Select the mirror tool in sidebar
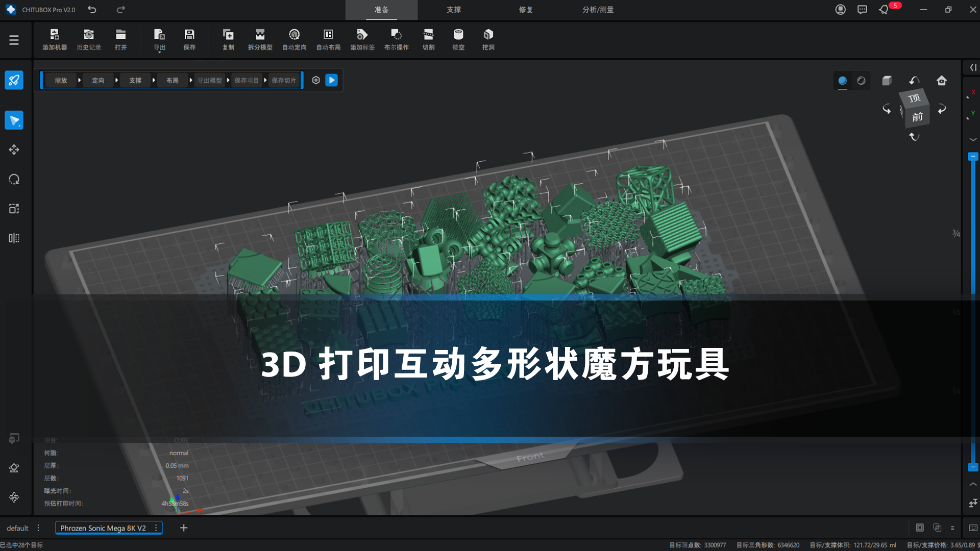Image resolution: width=980 pixels, height=551 pixels. click(14, 238)
